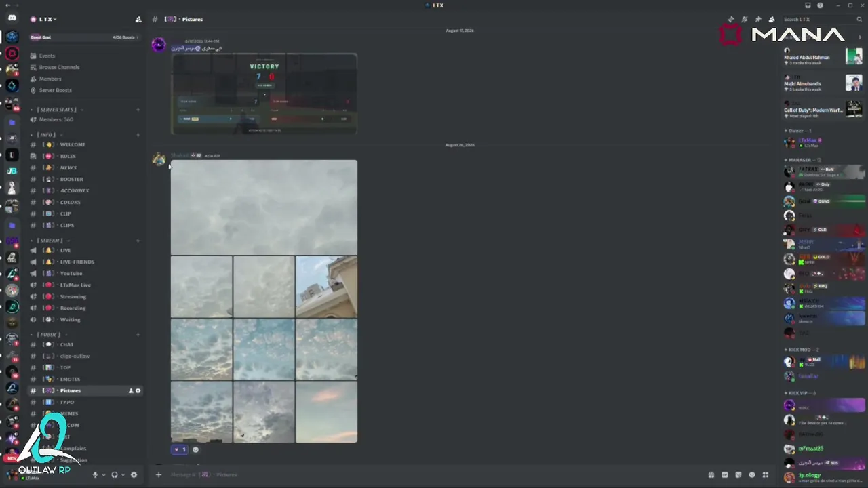Open the edit channel gear on Pictures channel

click(138, 390)
